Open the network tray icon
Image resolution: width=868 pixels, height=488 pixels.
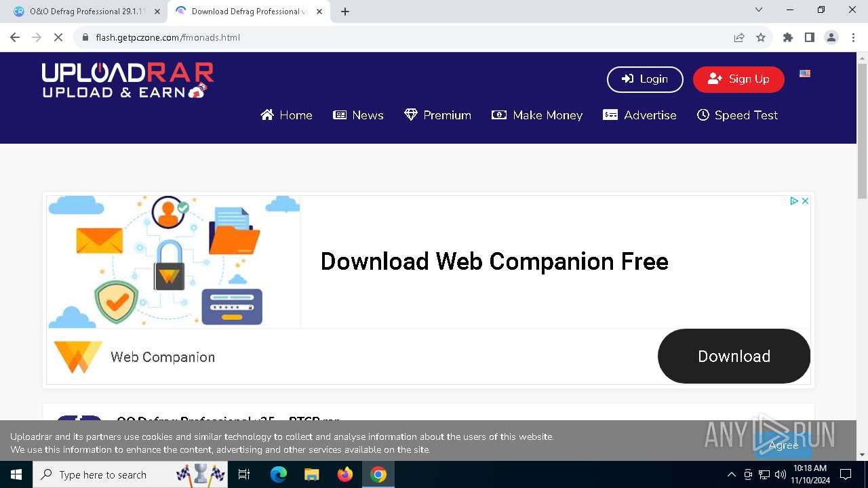(764, 474)
